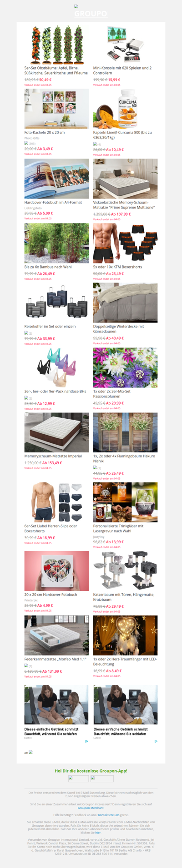
Task: Open the Katzenbaum product image
Action: (x=126, y=570)
